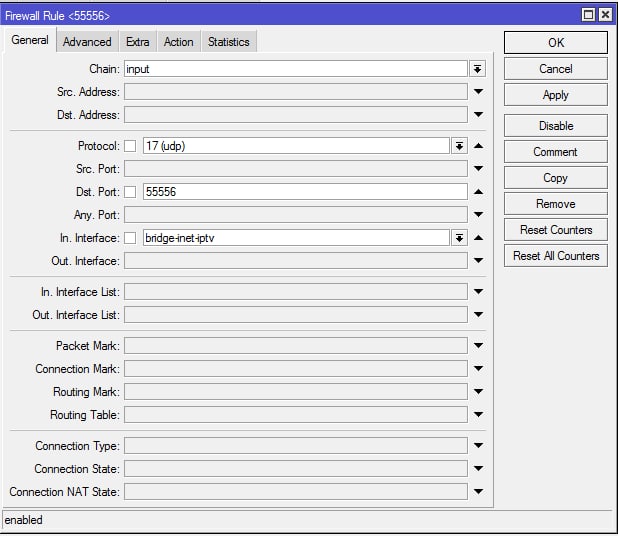Screen dimensions: 618x536
Task: Toggle the Dst. Port invert checkbox
Action: pos(130,192)
